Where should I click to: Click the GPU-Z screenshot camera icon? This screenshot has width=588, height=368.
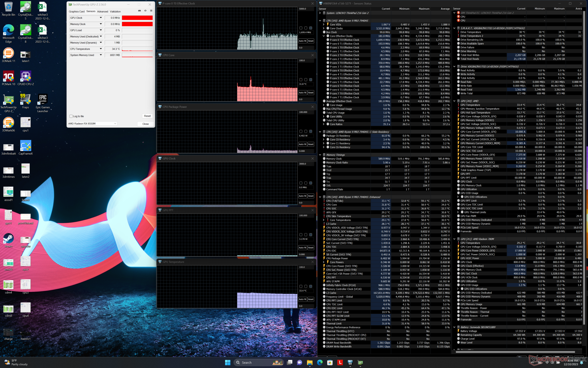(x=139, y=11)
